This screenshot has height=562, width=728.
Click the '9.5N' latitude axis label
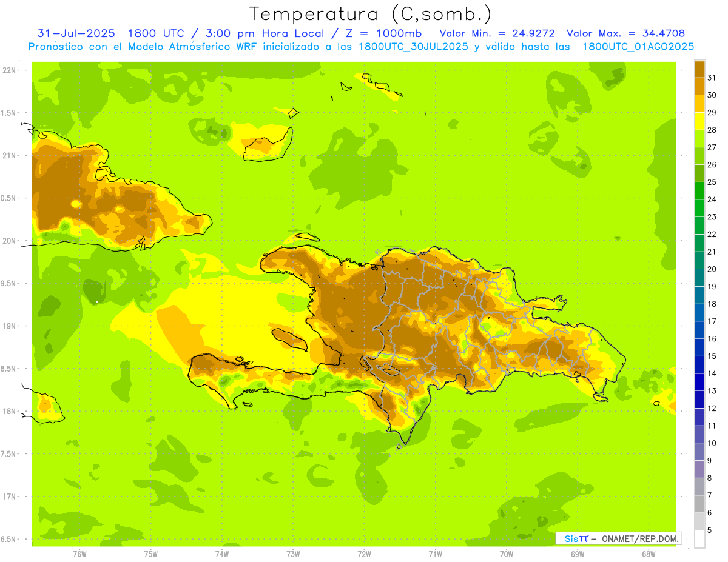pos(9,284)
